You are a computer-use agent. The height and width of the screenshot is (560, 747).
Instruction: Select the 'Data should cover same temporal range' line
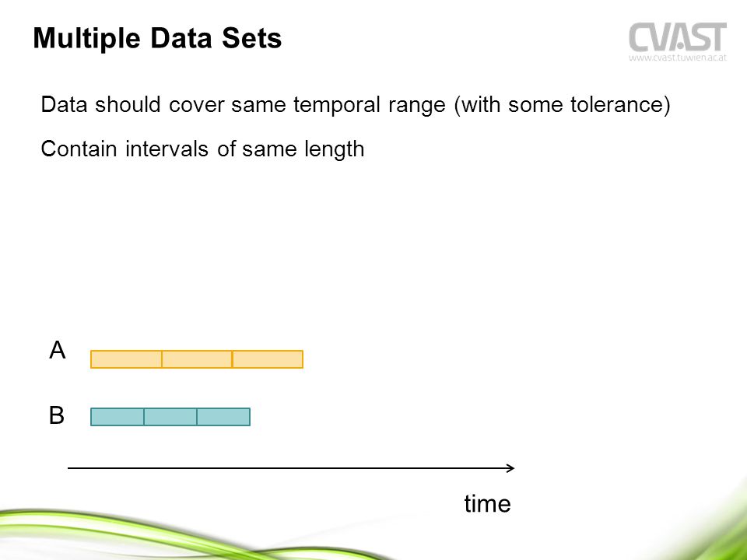click(356, 105)
